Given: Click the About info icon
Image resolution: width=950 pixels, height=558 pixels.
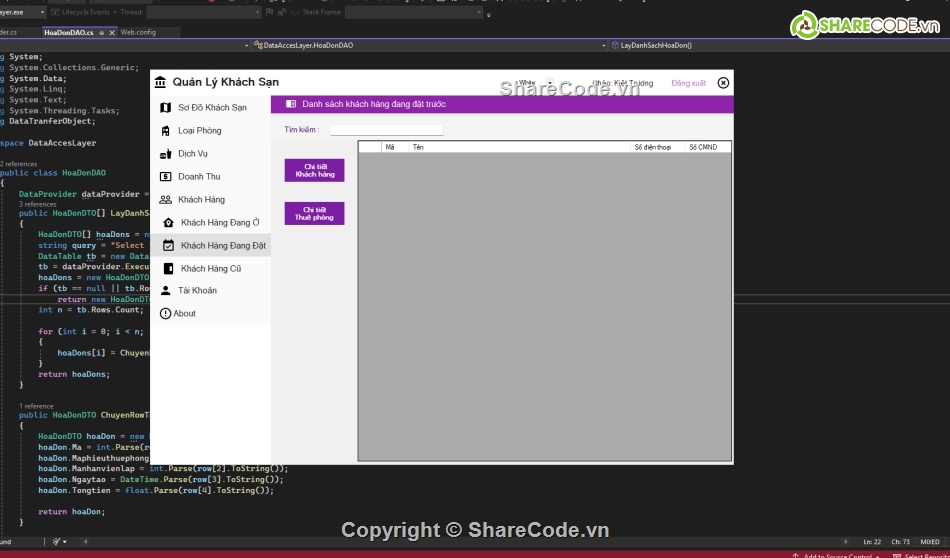Looking at the screenshot, I should tap(165, 313).
